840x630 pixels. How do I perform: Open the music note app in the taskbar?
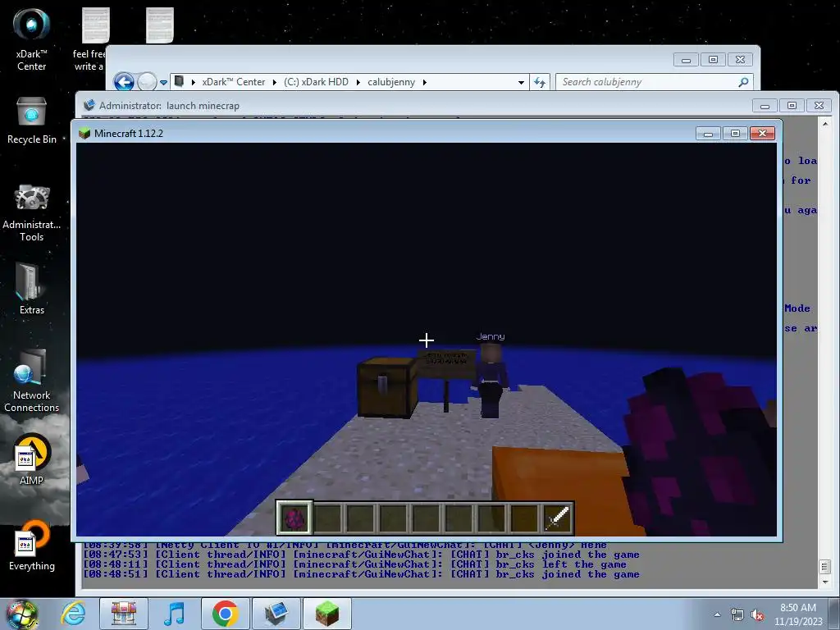[175, 614]
